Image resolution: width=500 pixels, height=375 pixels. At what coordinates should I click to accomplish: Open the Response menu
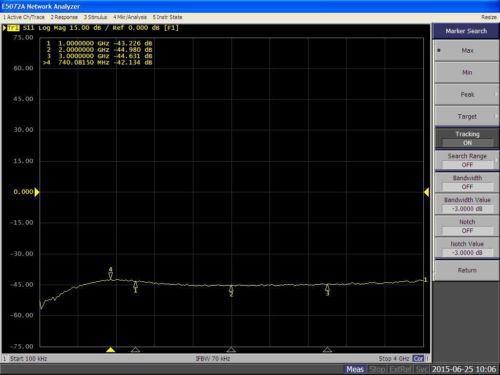(x=64, y=17)
